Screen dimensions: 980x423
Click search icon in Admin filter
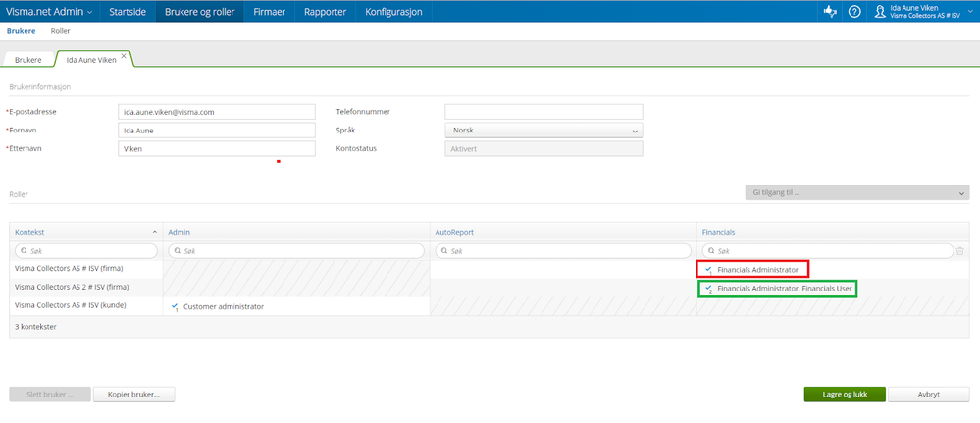[x=177, y=251]
